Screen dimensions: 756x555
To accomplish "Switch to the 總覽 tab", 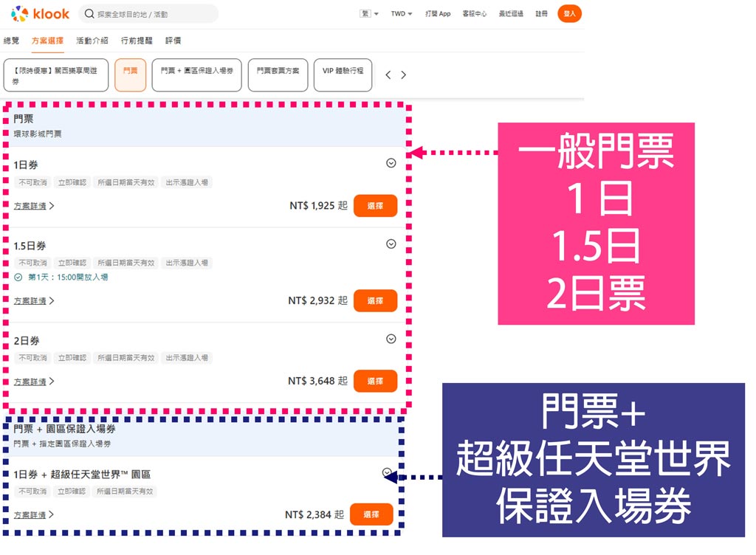I will (x=11, y=41).
